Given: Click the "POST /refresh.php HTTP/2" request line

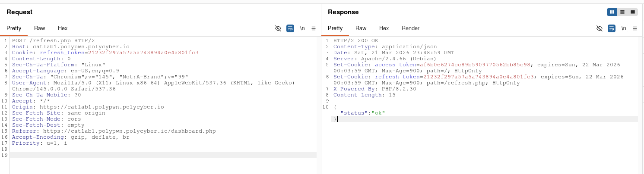Looking at the screenshot, I should (53, 40).
